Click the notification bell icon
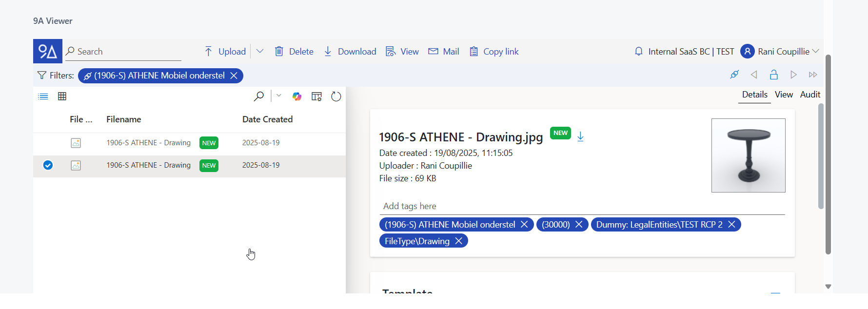Image resolution: width=868 pixels, height=309 pixels. pyautogui.click(x=639, y=52)
